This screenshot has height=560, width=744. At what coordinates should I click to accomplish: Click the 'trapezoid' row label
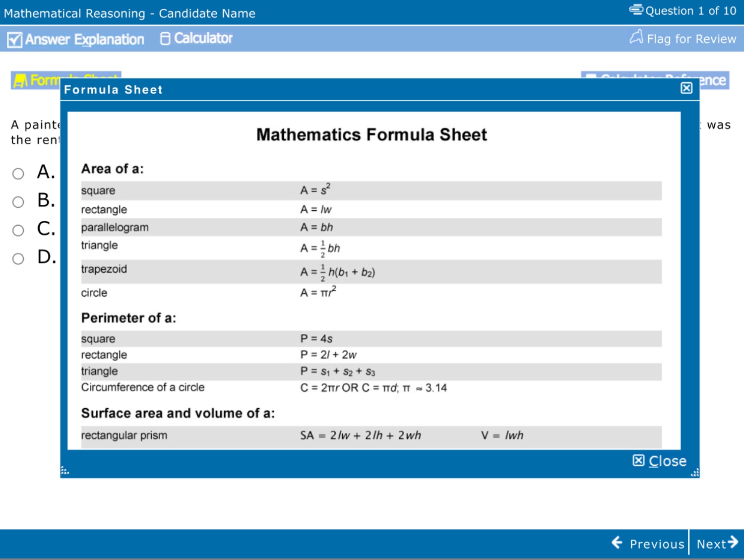pyautogui.click(x=104, y=269)
